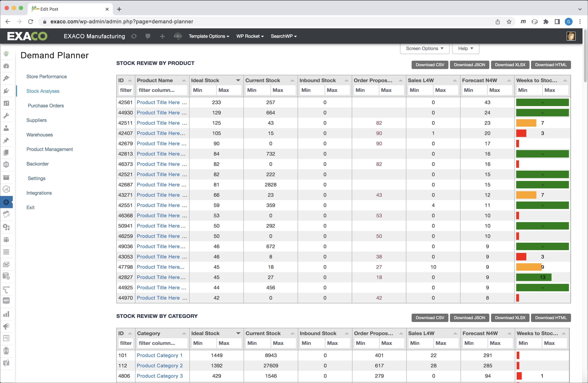Click the Product Name filter column field
This screenshot has width=588, height=383.
pyautogui.click(x=162, y=90)
